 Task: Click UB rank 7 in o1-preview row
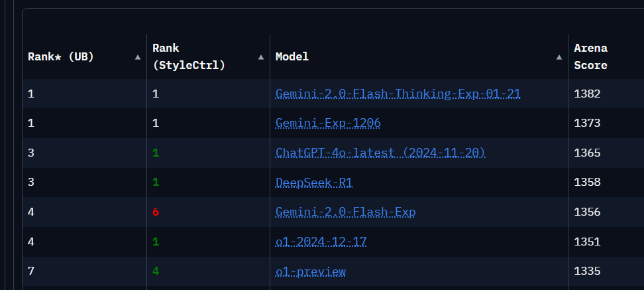30,271
